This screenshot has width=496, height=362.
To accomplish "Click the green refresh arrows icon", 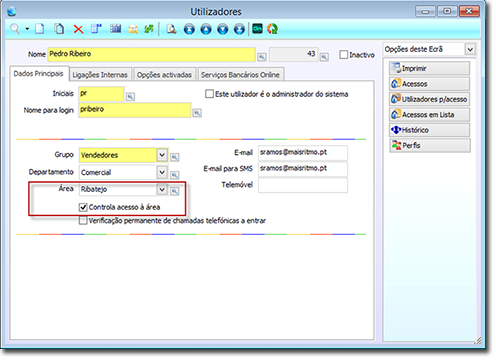I will 149,29.
